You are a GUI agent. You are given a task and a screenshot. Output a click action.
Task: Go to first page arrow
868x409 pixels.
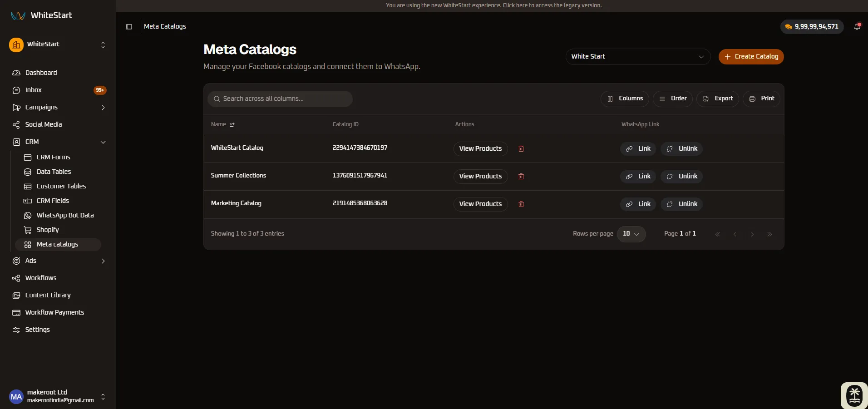[718, 234]
